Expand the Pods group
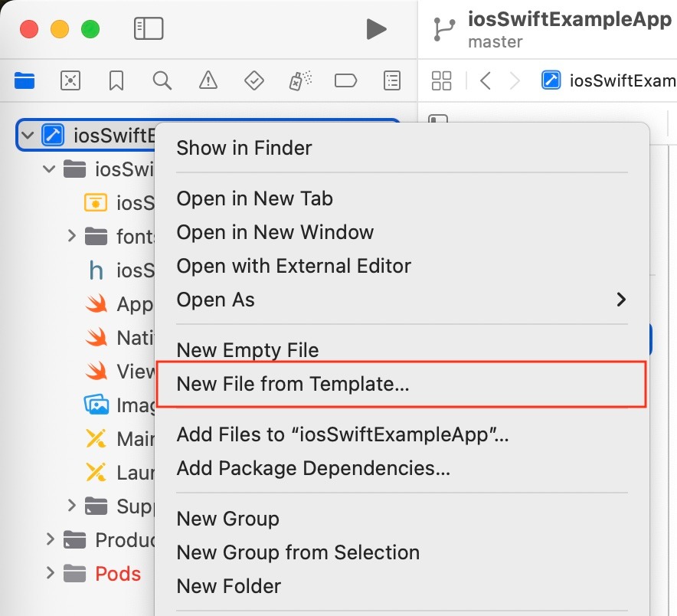Image resolution: width=677 pixels, height=616 pixels. coord(51,573)
